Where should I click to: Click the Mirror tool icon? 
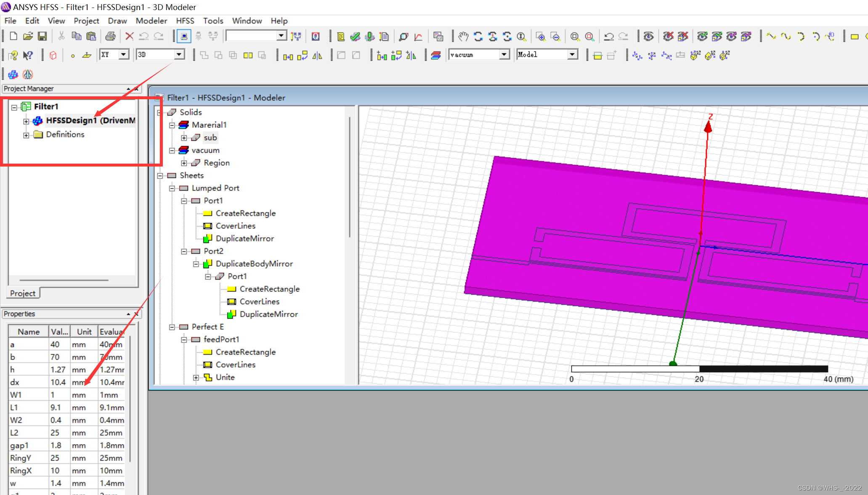tap(317, 56)
